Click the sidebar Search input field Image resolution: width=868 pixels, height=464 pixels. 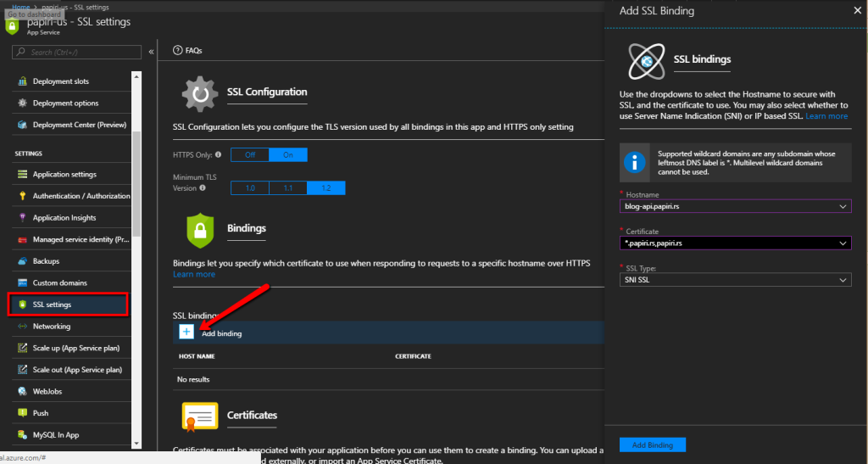point(76,52)
